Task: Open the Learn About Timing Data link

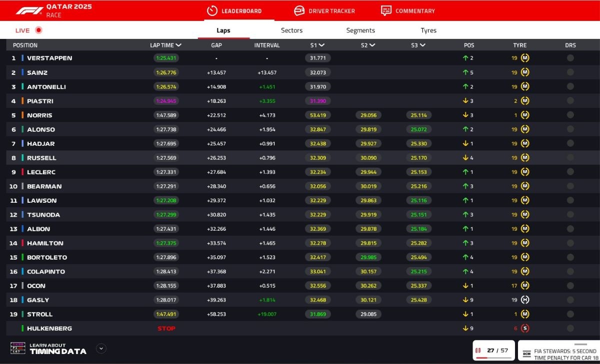Action: (x=57, y=349)
